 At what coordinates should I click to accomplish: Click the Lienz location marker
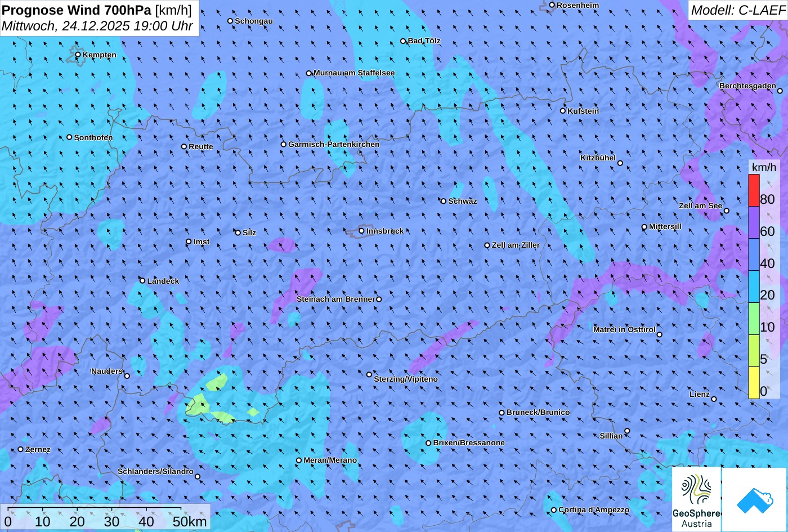(714, 399)
